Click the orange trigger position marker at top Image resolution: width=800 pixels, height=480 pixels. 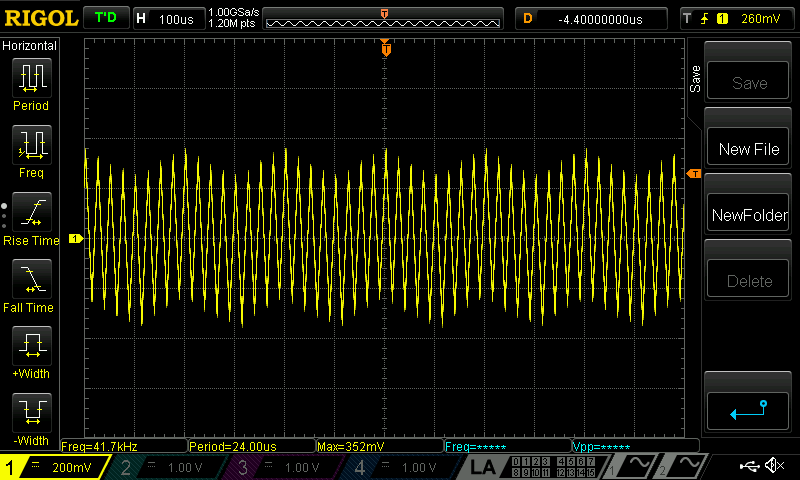click(x=385, y=47)
